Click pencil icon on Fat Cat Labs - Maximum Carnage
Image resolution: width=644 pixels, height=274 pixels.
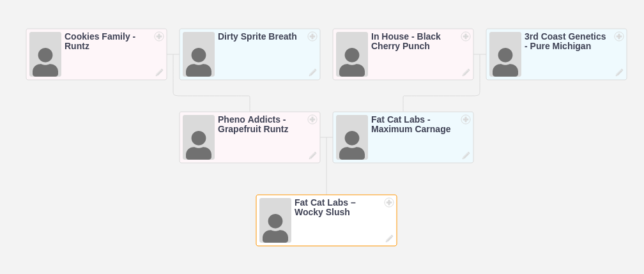tap(466, 156)
